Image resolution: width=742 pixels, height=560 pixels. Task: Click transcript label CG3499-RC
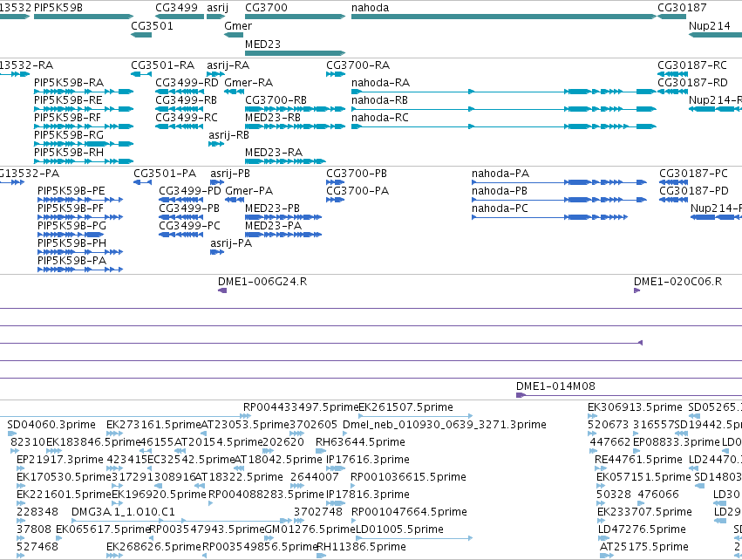pos(187,118)
